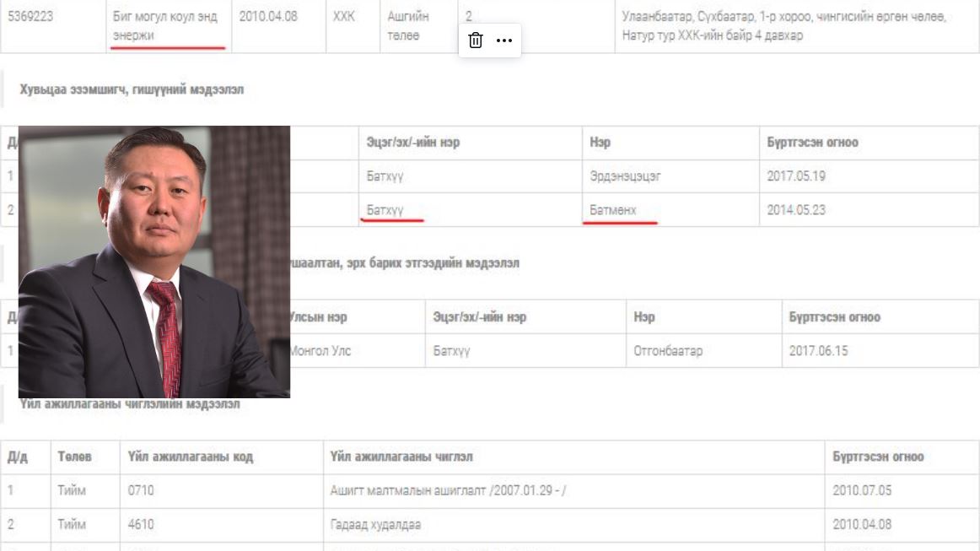Click the Улсын нэр column header
This screenshot has width=980, height=551.
click(x=318, y=317)
